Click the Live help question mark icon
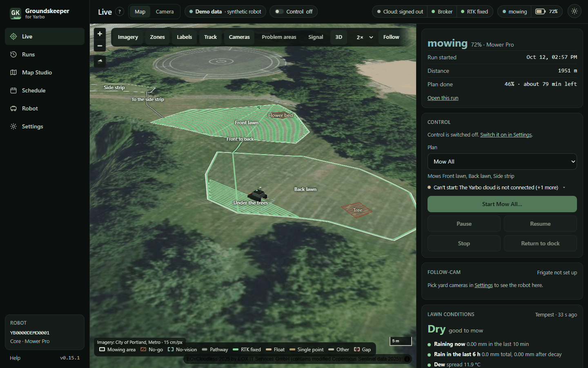Screen dimensions: 588x368 point(120,11)
